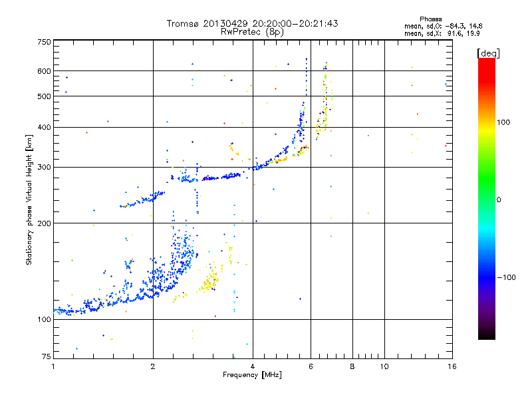Click the x-axis tick label '2'
This screenshot has height=399, width=532.
tap(153, 366)
